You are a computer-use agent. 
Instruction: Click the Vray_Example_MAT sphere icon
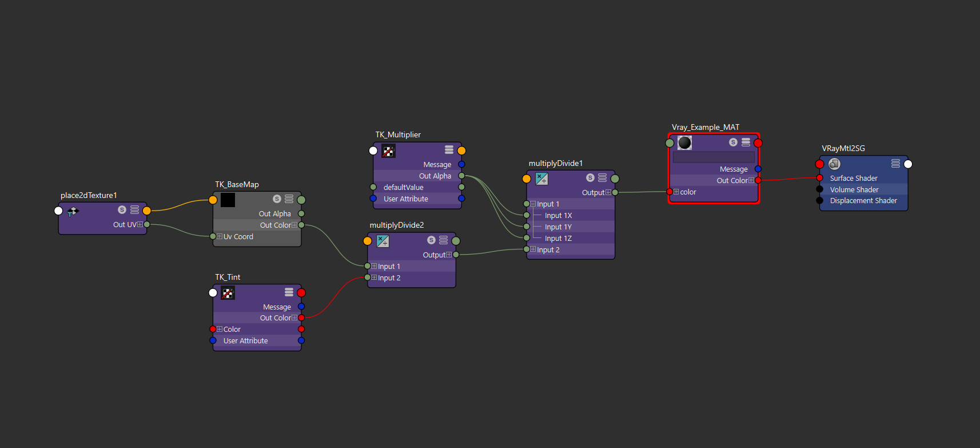(684, 142)
